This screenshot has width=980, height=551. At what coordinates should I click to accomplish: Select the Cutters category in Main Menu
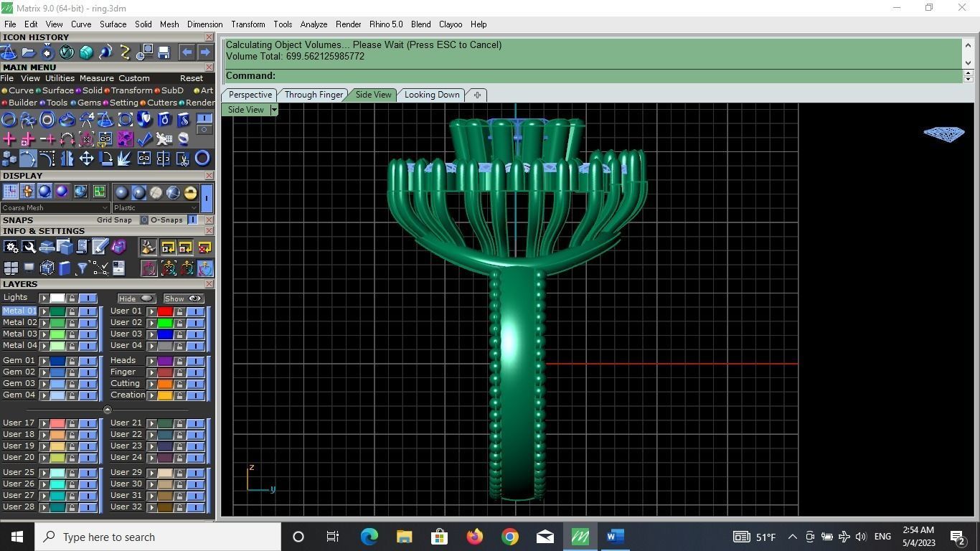pos(159,103)
